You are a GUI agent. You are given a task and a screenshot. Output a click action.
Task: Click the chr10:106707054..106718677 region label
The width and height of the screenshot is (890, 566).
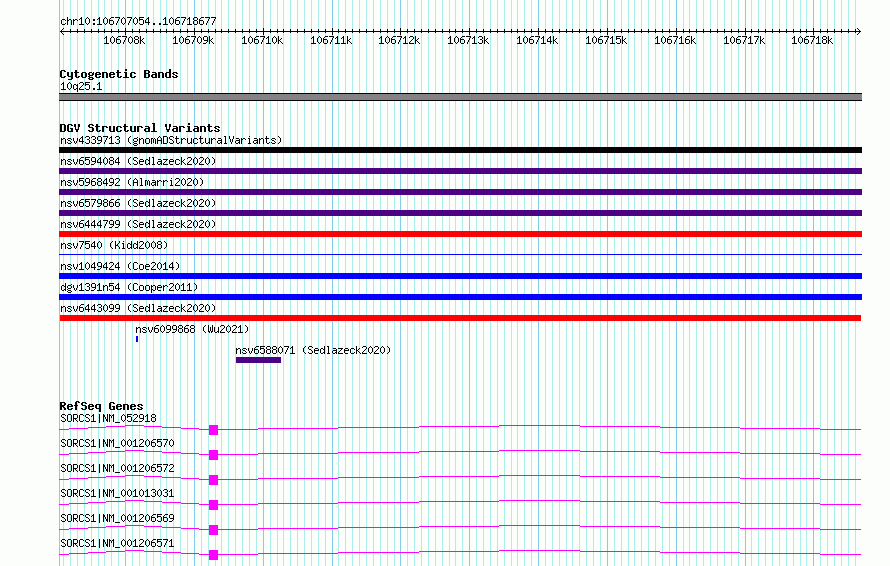tap(138, 21)
